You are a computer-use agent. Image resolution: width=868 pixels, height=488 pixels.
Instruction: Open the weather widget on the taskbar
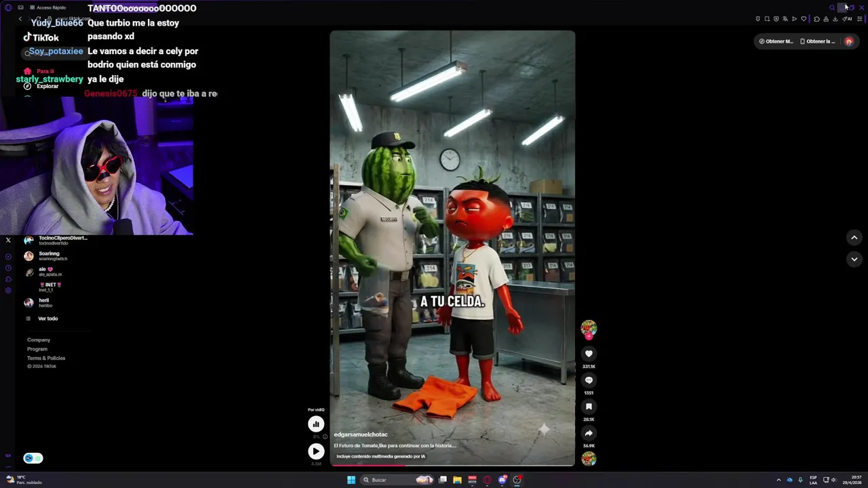pyautogui.click(x=24, y=480)
